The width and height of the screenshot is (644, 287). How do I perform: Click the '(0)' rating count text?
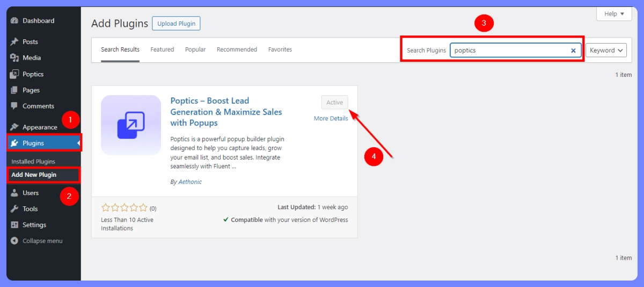coord(153,209)
